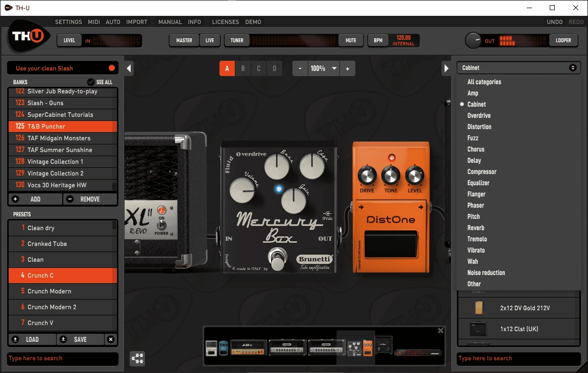Open the Cabinet category dropdown

519,68
